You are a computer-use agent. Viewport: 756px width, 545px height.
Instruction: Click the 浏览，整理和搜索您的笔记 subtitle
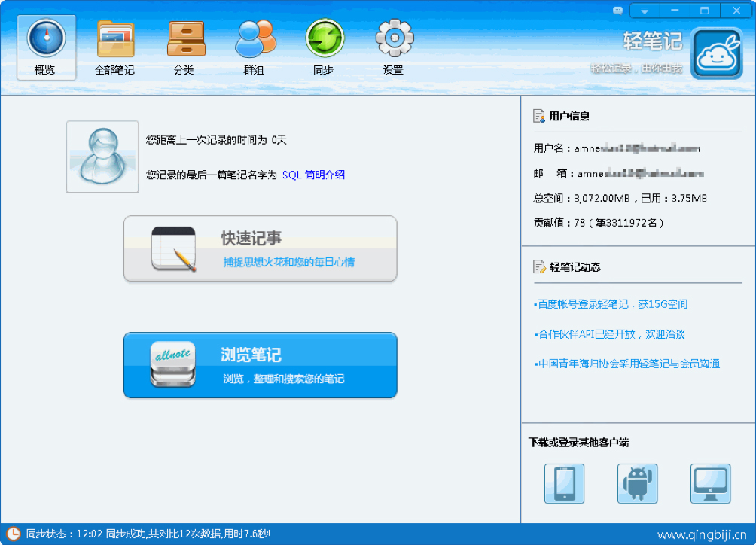point(283,379)
